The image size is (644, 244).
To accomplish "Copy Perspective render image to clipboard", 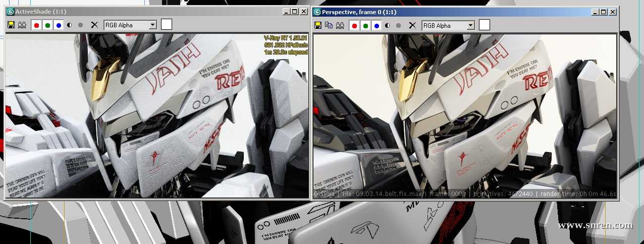I will click(x=329, y=25).
